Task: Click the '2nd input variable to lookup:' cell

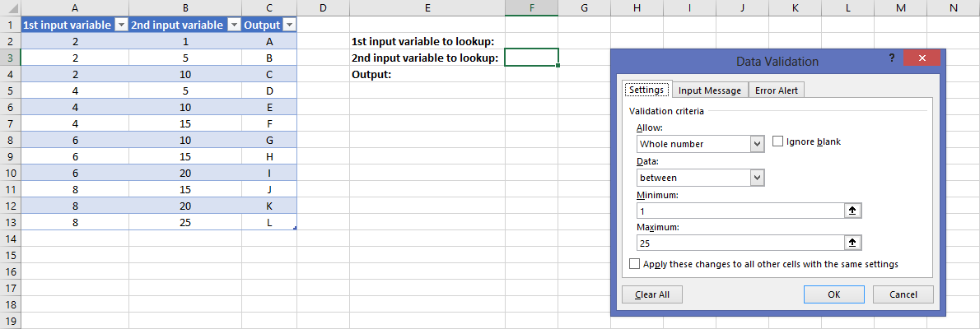Action: (427, 58)
